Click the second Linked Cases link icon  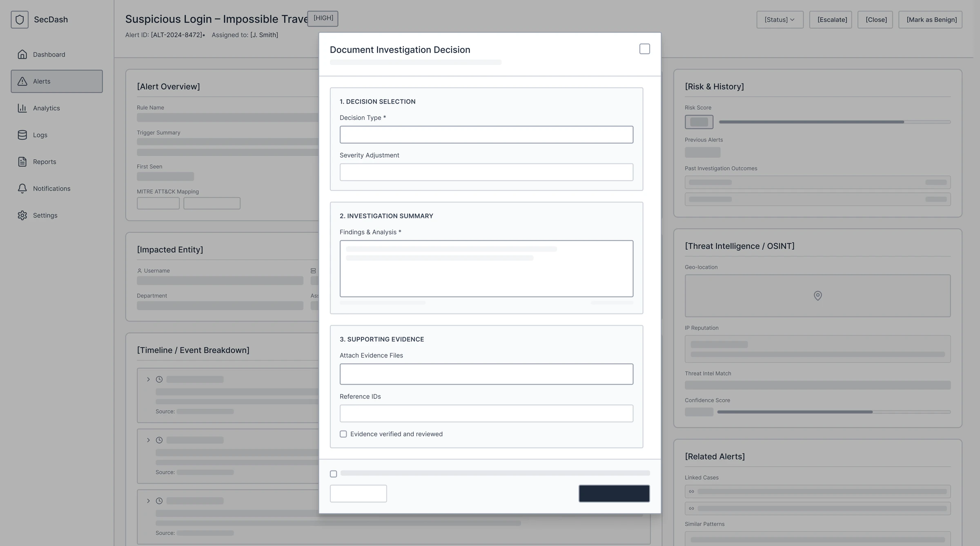(x=691, y=508)
